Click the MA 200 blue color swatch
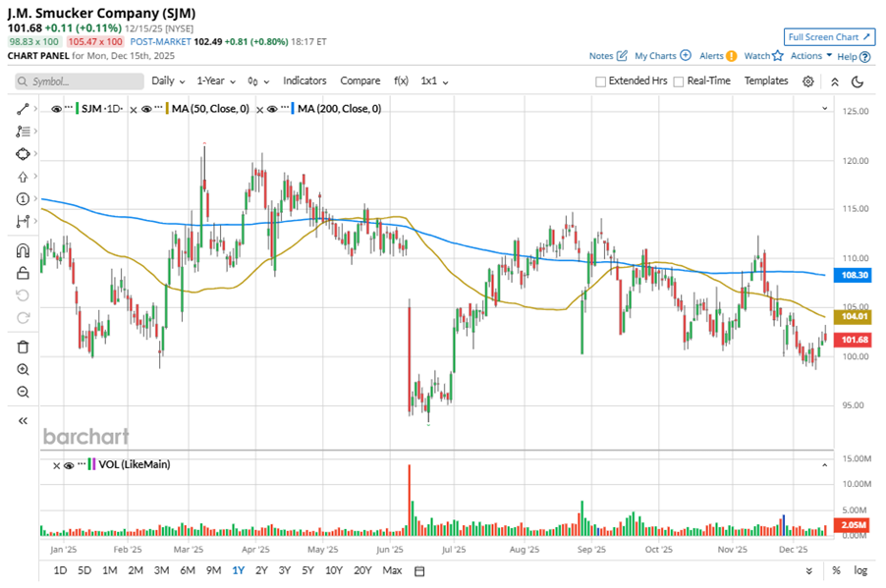Image resolution: width=886 pixels, height=588 pixels. pyautogui.click(x=293, y=108)
